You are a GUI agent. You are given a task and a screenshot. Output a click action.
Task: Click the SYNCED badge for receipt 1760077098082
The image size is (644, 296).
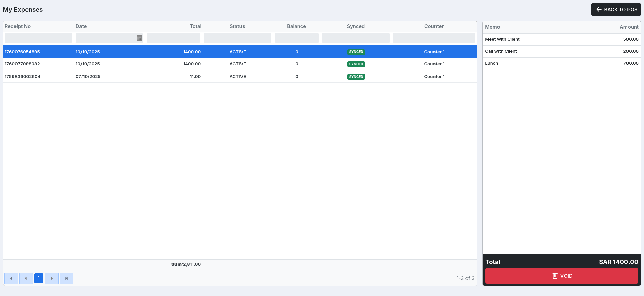click(x=356, y=64)
